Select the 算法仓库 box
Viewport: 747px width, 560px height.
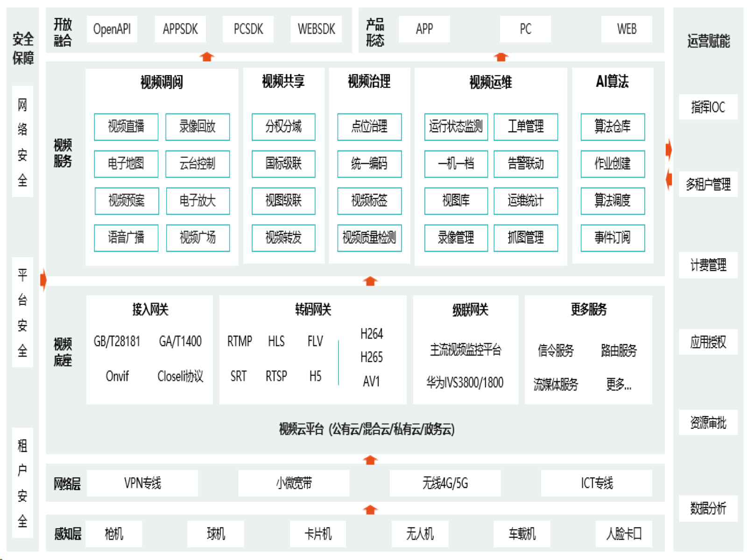pos(613,126)
